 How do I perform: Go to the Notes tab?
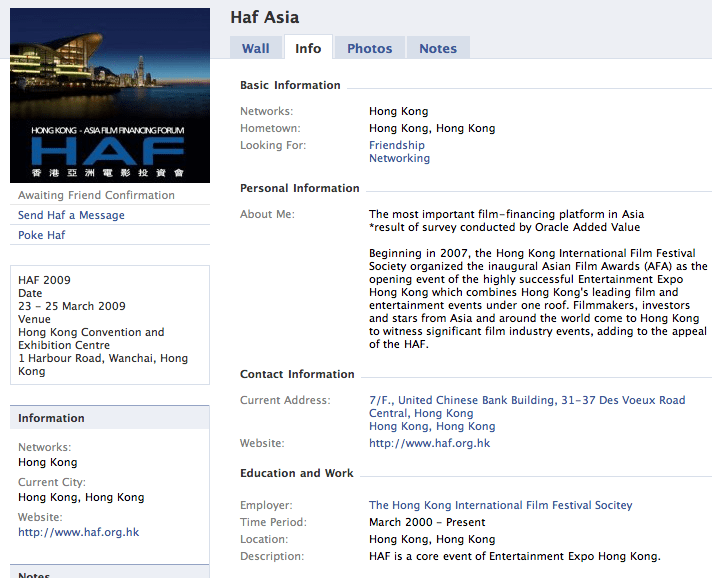pyautogui.click(x=437, y=48)
